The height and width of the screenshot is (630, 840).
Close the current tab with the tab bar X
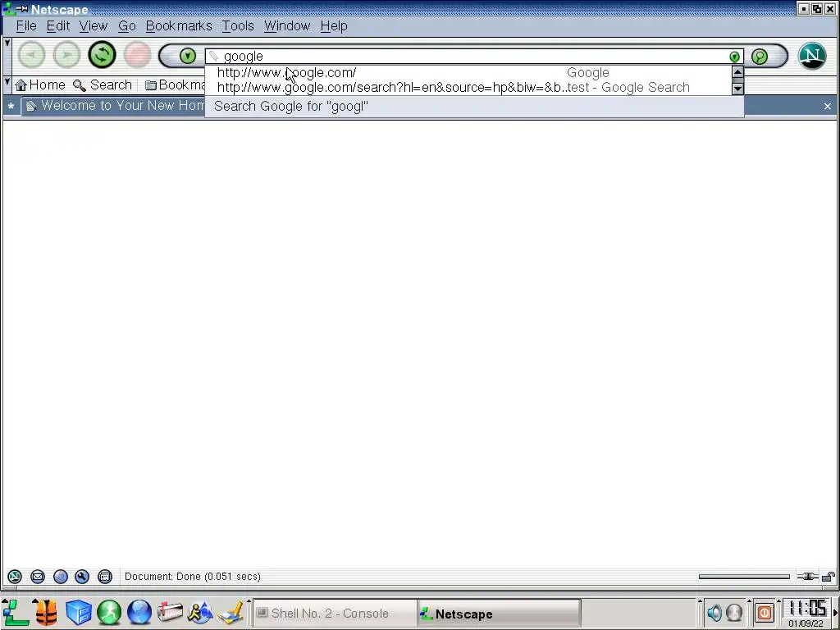pyautogui.click(x=827, y=106)
